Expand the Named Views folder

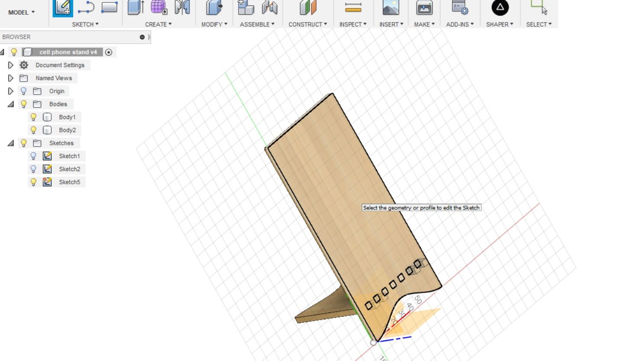(10, 78)
